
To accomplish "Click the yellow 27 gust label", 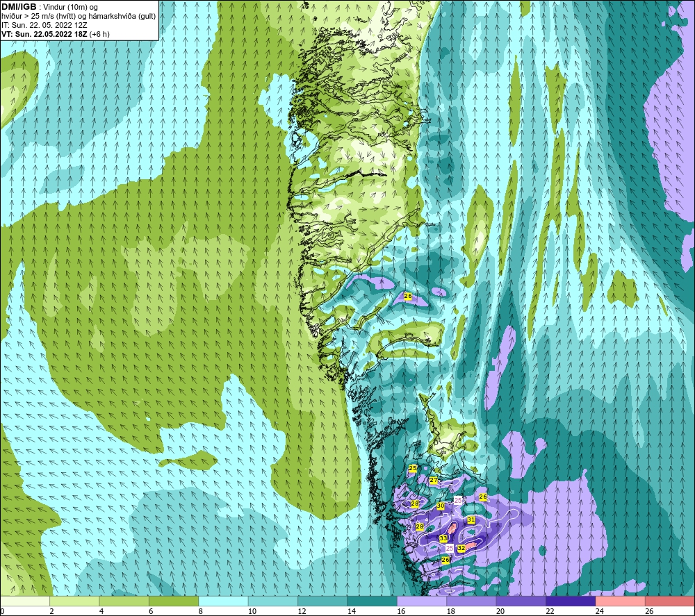I will 434,480.
